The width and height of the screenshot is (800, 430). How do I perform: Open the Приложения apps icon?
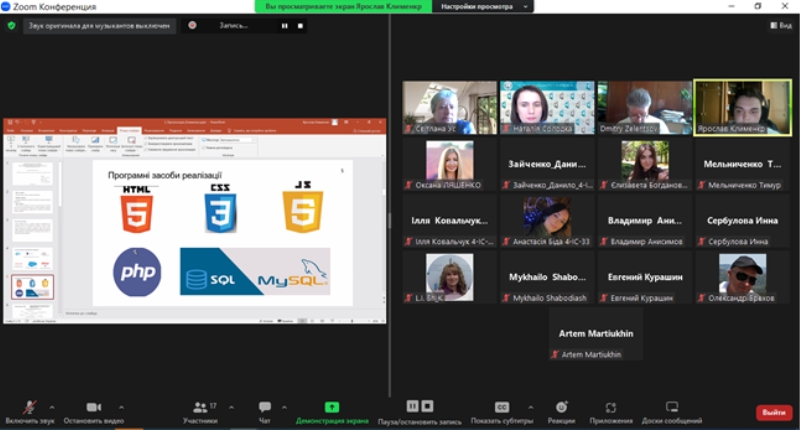click(610, 407)
